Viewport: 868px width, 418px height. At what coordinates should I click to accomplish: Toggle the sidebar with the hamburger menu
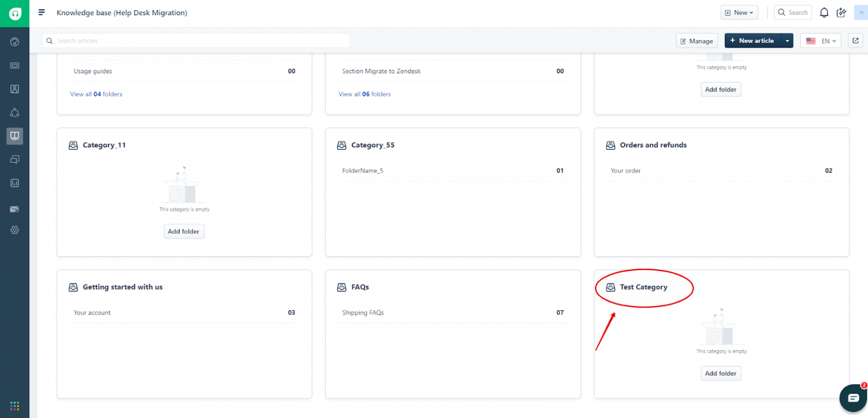pyautogui.click(x=41, y=12)
